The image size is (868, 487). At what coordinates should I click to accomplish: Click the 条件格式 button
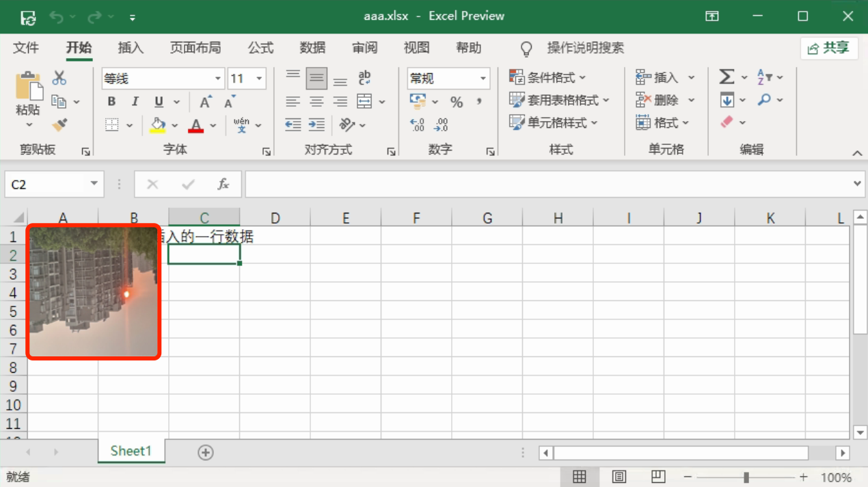pos(547,78)
